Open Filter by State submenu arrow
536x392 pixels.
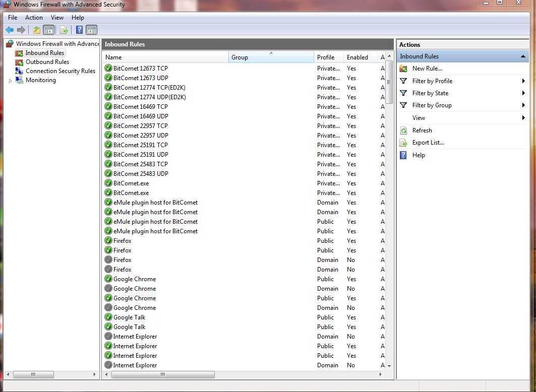(523, 93)
